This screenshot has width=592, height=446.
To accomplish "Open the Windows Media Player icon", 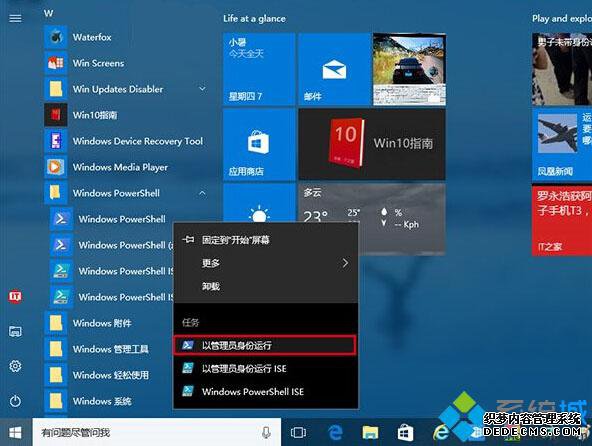I will pyautogui.click(x=56, y=167).
